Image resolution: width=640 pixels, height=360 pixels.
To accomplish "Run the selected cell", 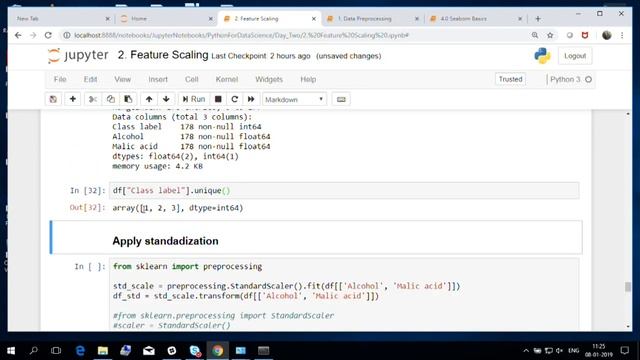I will pos(194,99).
